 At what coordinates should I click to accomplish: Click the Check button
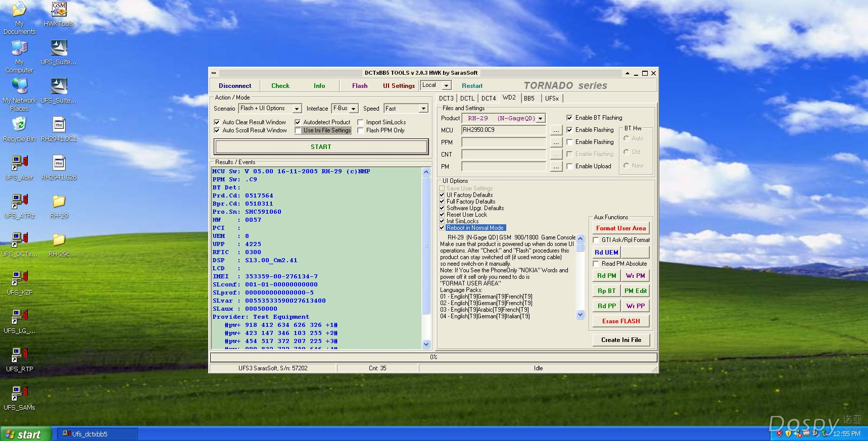coord(280,86)
